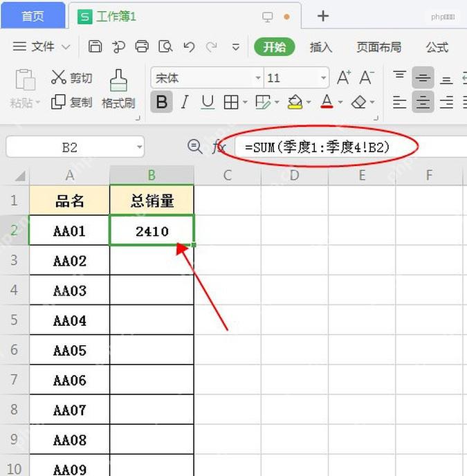Click the Print icon
Screen dimensions: 467x476
142,47
